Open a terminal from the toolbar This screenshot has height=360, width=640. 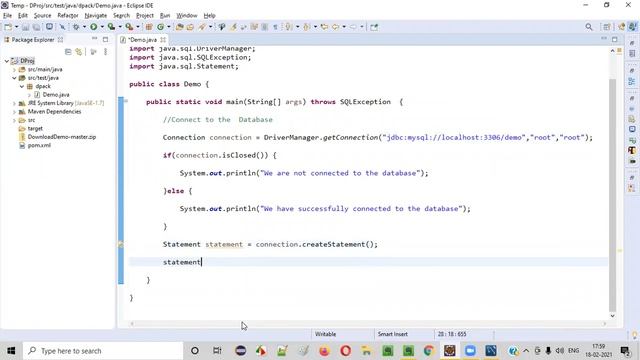point(49,27)
